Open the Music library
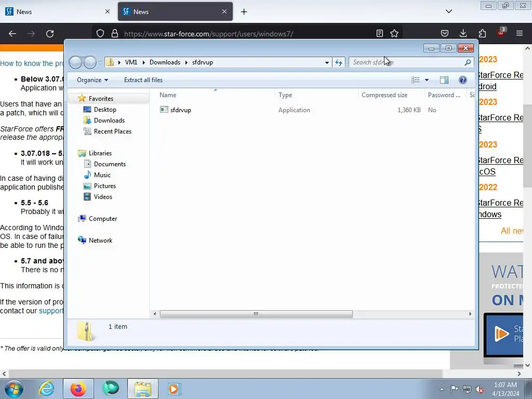Viewport: 532px width, 399px height. click(102, 175)
